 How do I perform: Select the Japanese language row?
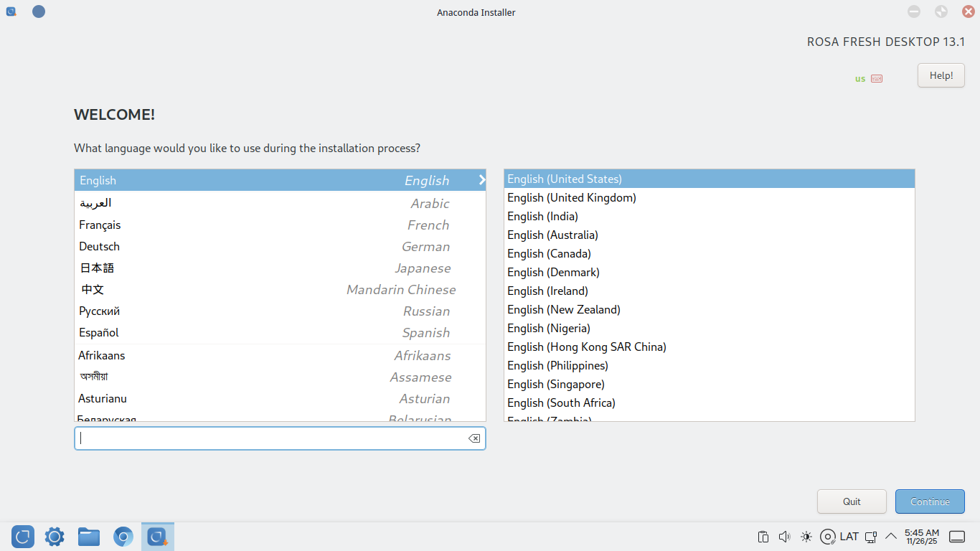pos(280,268)
